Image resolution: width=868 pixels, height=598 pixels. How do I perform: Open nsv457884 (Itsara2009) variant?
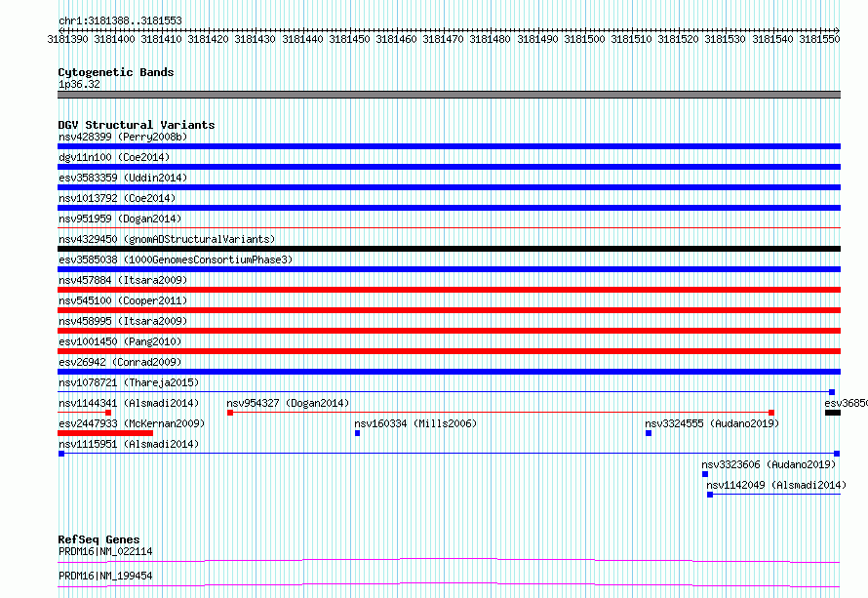coord(123,280)
